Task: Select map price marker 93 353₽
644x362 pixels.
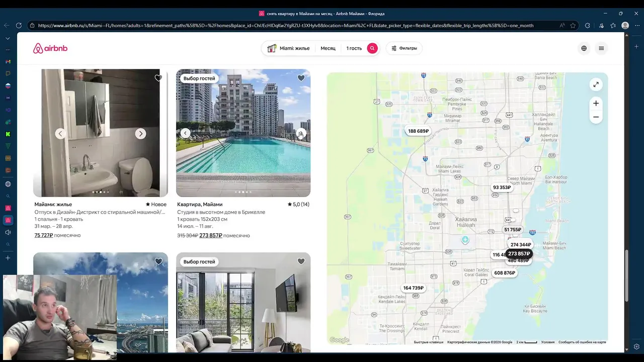Action: (502, 188)
